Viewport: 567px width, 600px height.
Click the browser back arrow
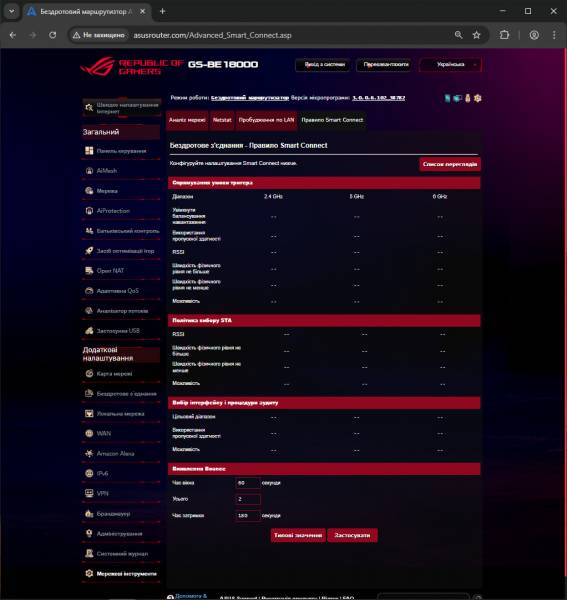click(13, 35)
